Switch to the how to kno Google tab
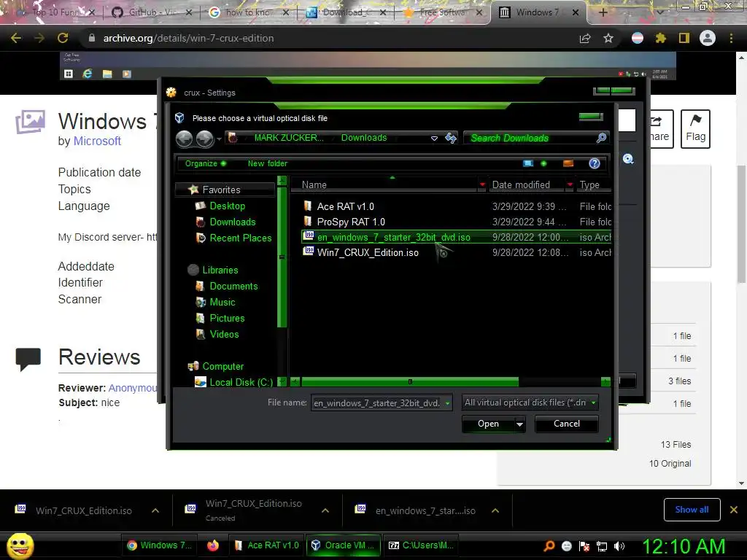 pyautogui.click(x=248, y=12)
